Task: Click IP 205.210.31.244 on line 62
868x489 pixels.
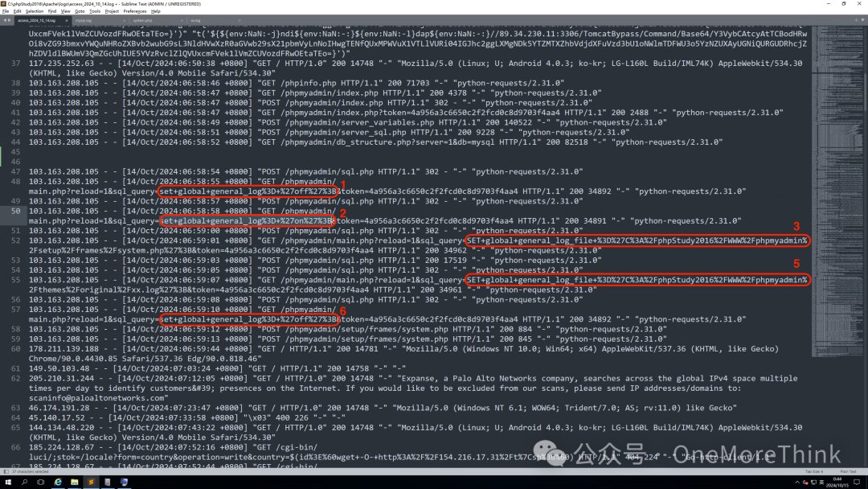Action: coord(61,378)
